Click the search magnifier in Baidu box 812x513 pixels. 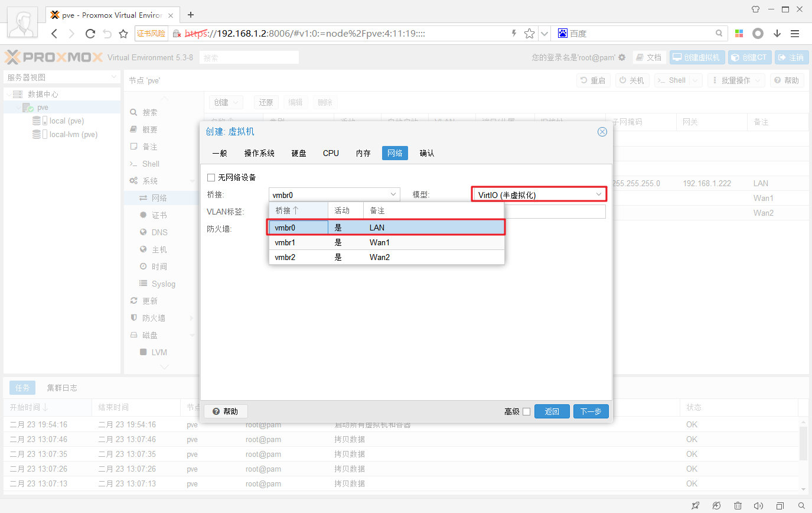pos(719,34)
